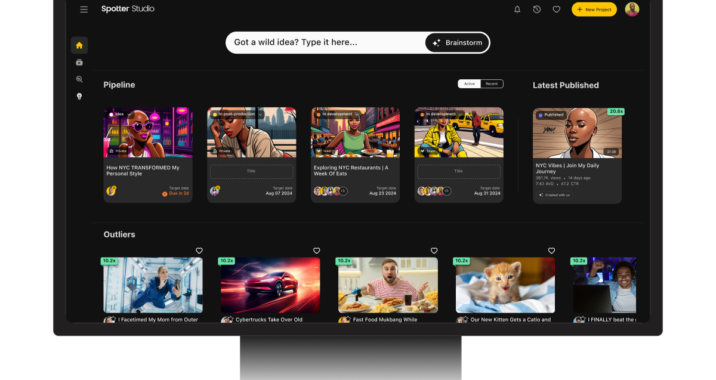Viewport: 716px width, 380px height.
Task: Open Exploring NYC Restaurants title
Action: (351, 171)
